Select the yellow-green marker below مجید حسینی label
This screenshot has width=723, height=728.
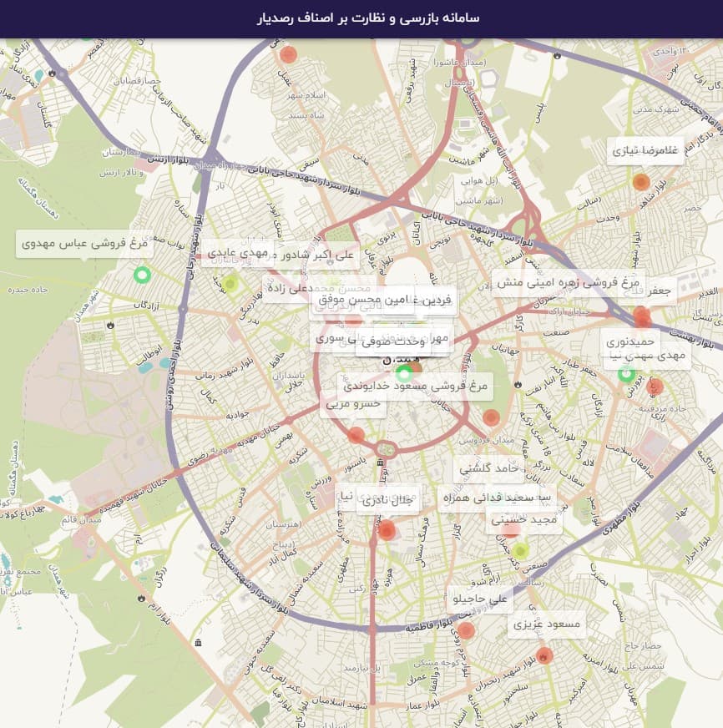(520, 551)
